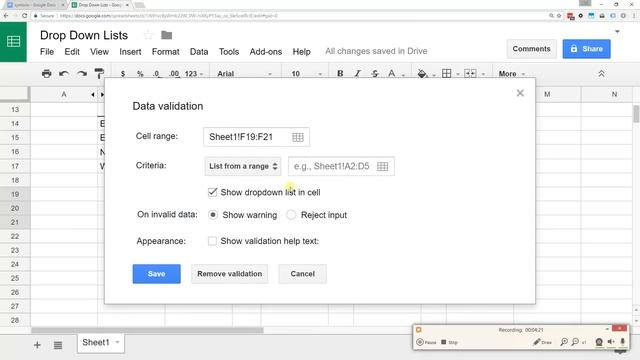This screenshot has height=360, width=640.
Task: Go back in the browser
Action: pyautogui.click(x=6, y=16)
